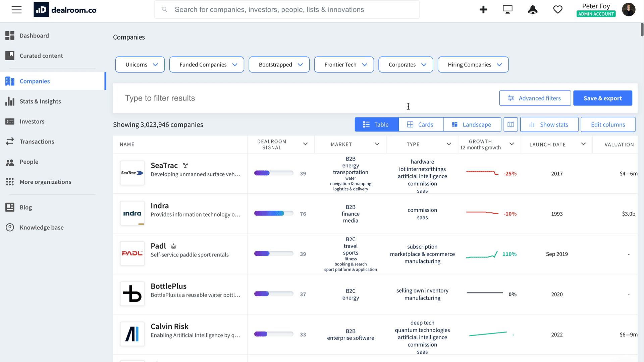Click the More organizations grid icon
Screen dimensions: 644x362
click(10, 182)
